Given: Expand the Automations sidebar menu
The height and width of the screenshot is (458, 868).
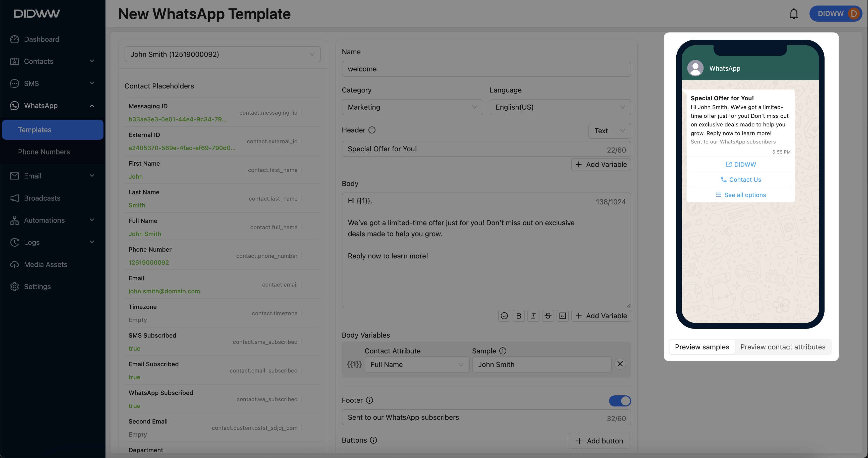Looking at the screenshot, I should click(52, 220).
